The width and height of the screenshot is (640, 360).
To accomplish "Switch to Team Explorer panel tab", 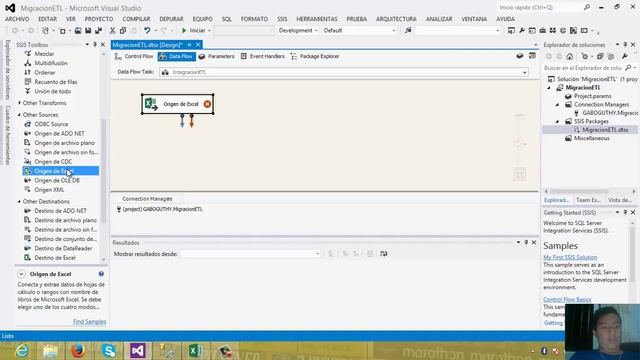I will point(588,200).
